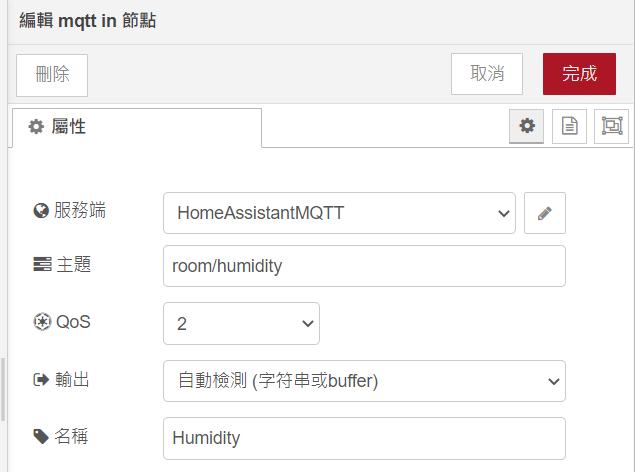Open the node appearance settings icon
This screenshot has width=635, height=472.
(x=611, y=126)
